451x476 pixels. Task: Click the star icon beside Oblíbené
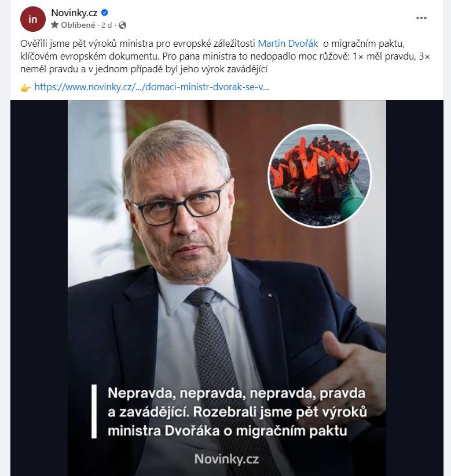pos(54,25)
